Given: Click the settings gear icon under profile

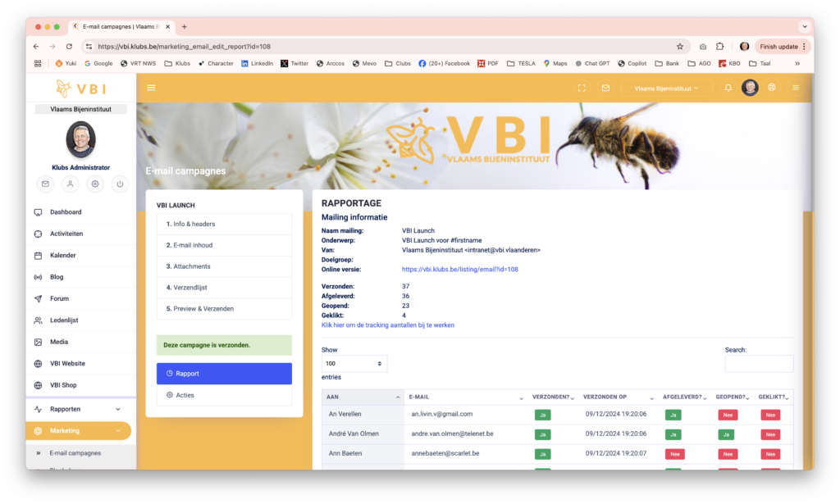Looking at the screenshot, I should coord(95,184).
